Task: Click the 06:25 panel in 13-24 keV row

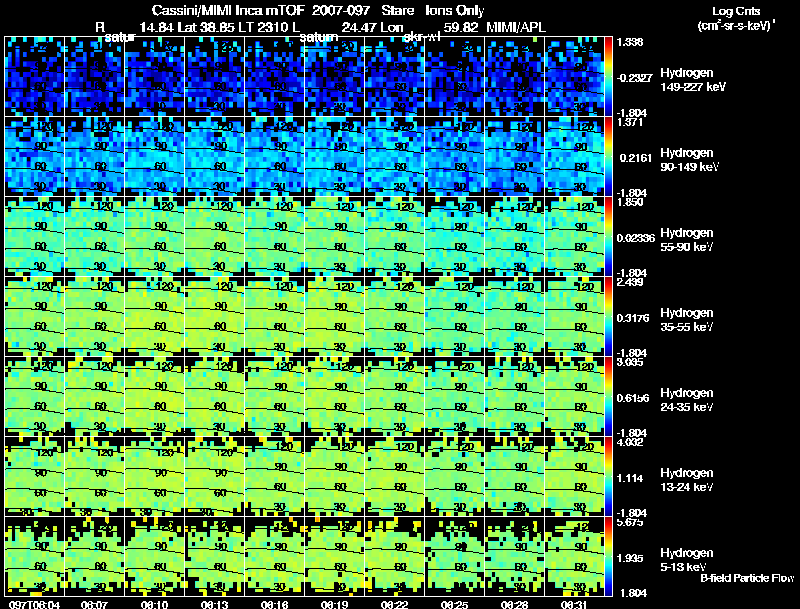Action: [455, 476]
